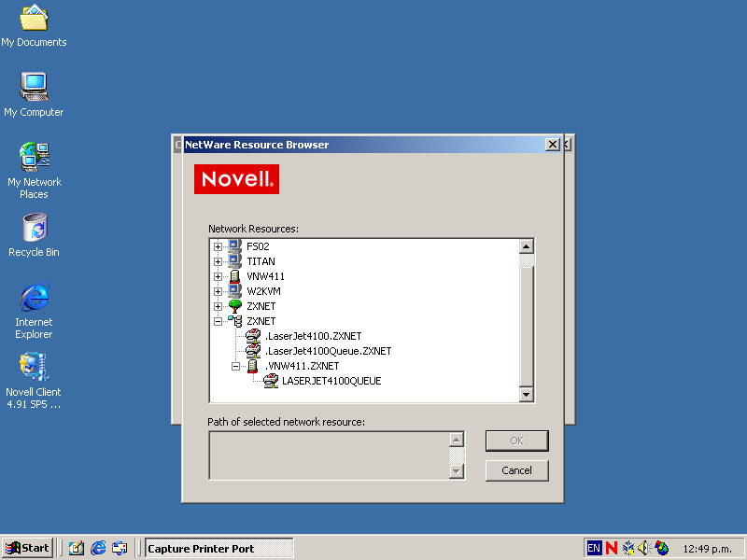This screenshot has height=560, width=747.
Task: Launch Internet Explorer from the quick launch bar
Action: point(98,548)
